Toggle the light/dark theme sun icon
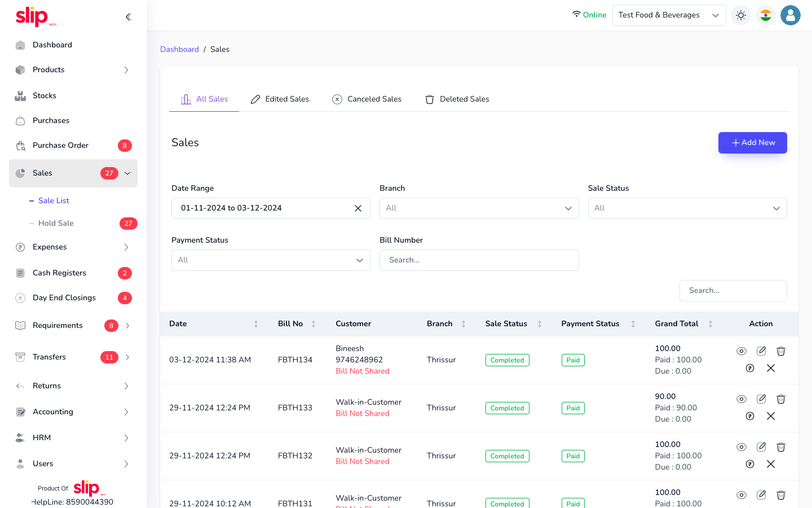 pos(741,15)
